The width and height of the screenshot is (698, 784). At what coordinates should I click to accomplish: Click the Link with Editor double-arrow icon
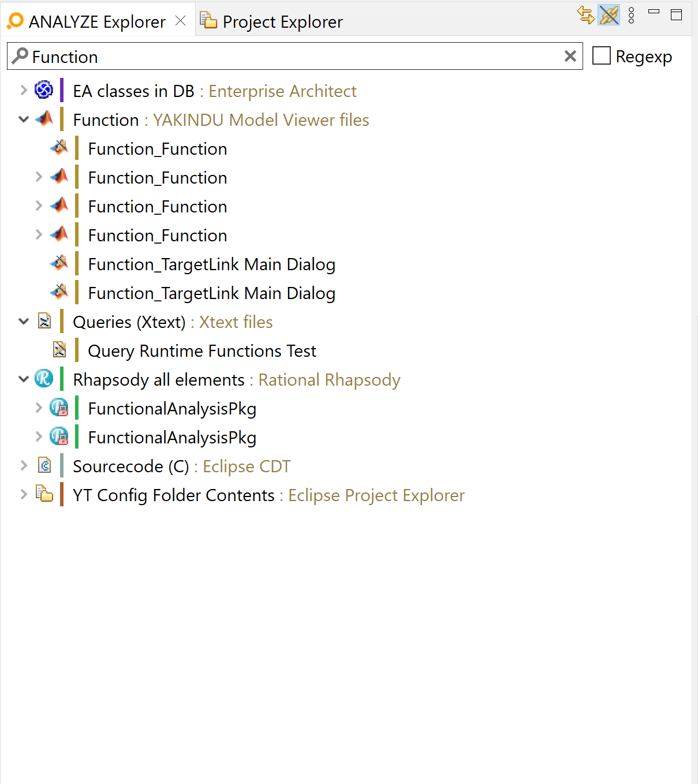(586, 15)
